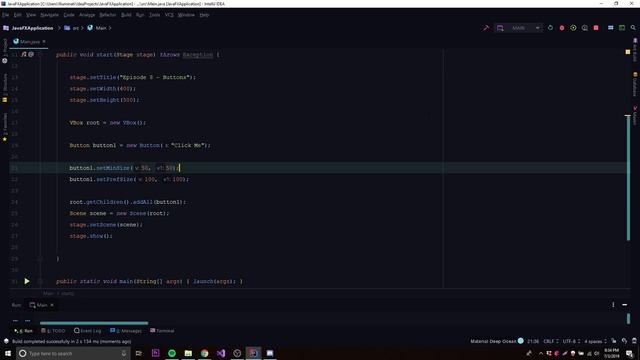The width and height of the screenshot is (640, 360).
Task: Click the 21:36 cursor position in the status bar
Action: [533, 341]
